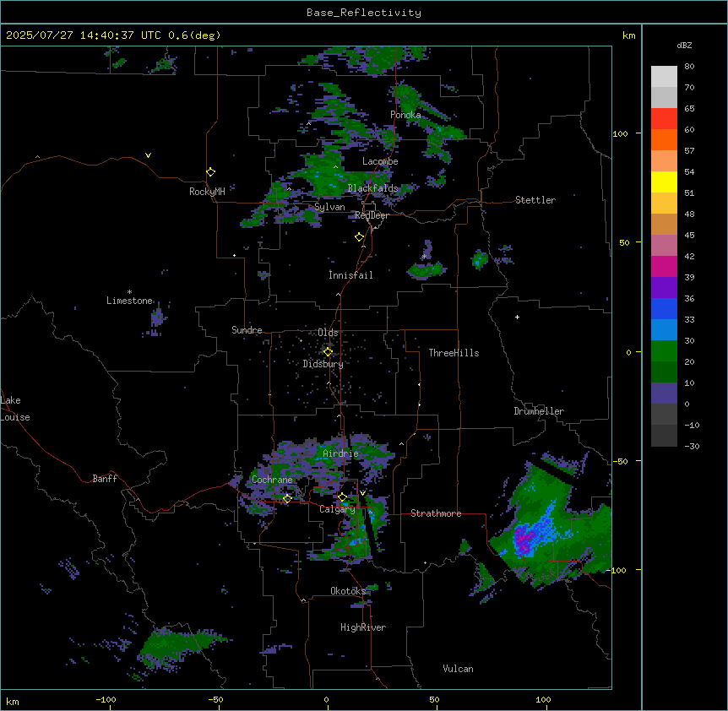Click the Banff label
This screenshot has height=711, width=728.
tap(105, 479)
